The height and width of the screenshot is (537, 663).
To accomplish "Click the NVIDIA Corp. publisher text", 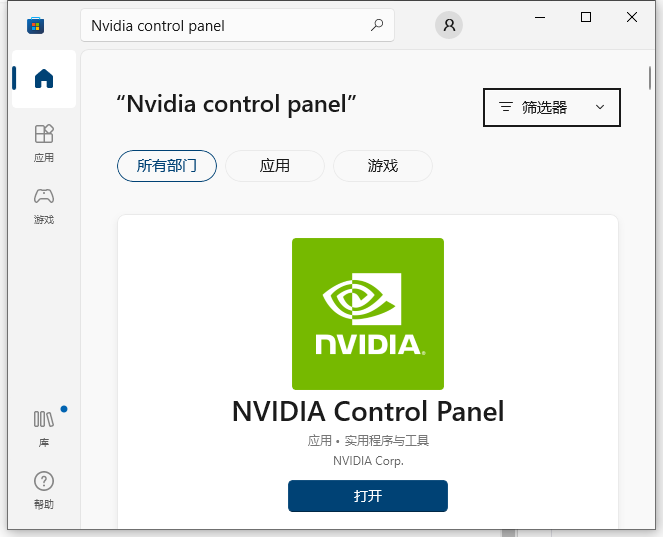I will pos(368,461).
